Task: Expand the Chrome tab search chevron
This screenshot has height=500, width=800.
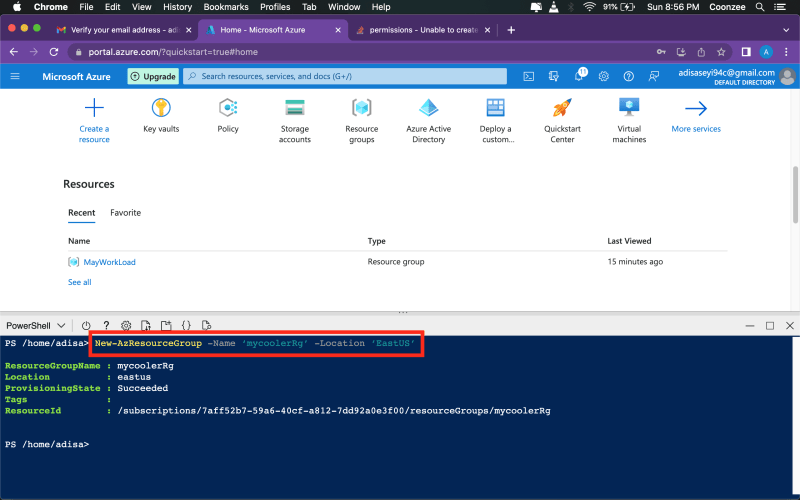Action: pyautogui.click(x=786, y=30)
